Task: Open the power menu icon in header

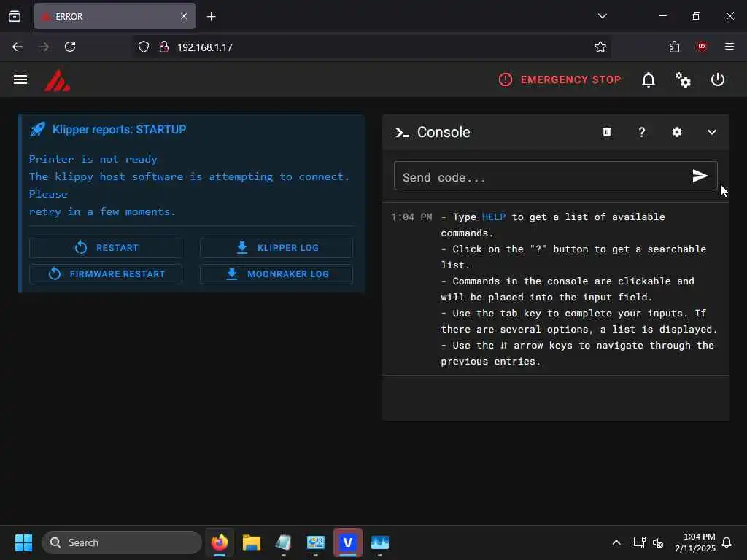Action: (718, 79)
